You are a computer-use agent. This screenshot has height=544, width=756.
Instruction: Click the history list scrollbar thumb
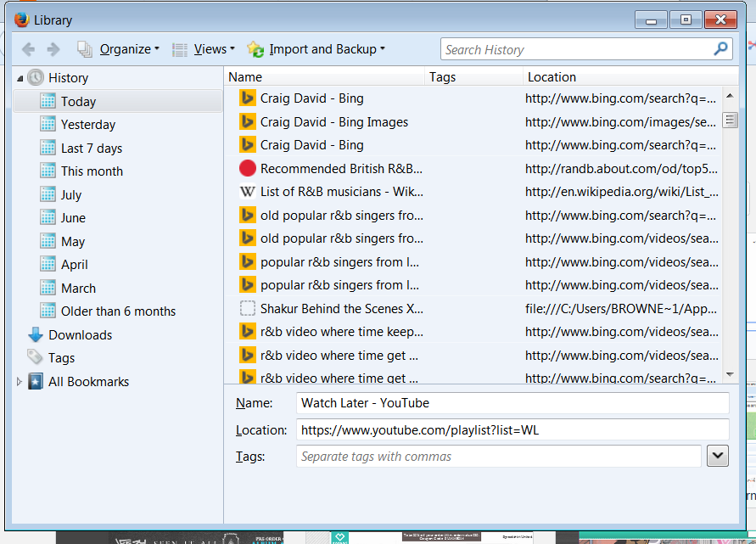(x=730, y=120)
